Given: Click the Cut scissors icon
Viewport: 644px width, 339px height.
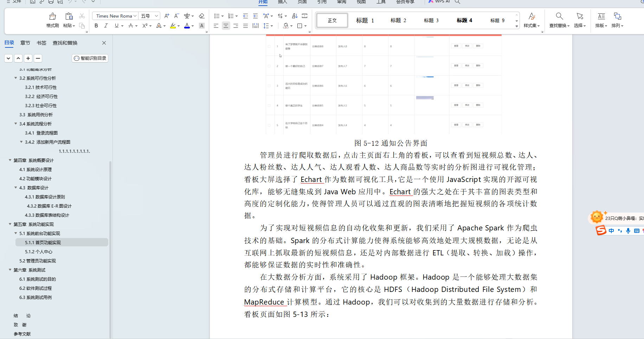Looking at the screenshot, I should click(x=82, y=16).
